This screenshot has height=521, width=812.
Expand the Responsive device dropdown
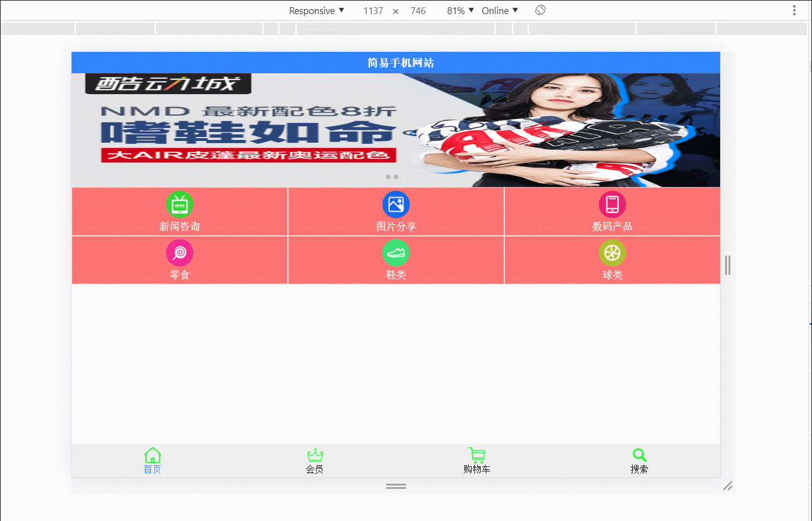click(x=316, y=11)
